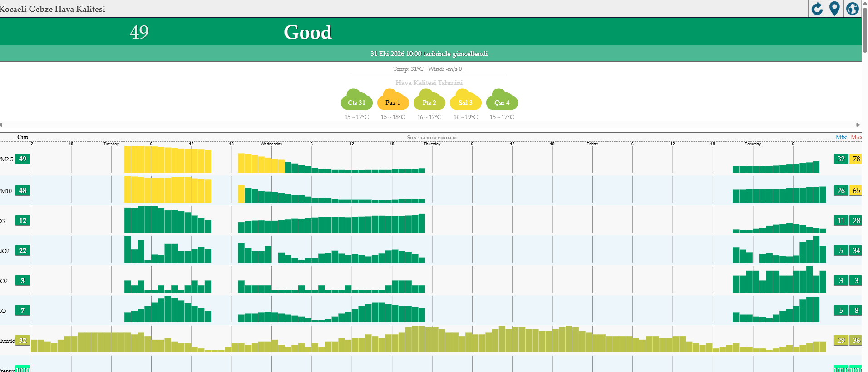Click the Saturday label on timeline
Viewport: 868px width, 372px height.
click(x=753, y=144)
